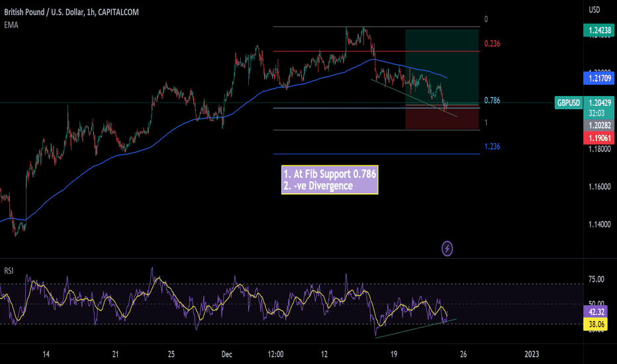This screenshot has height=364, width=617.
Task: Click the RSI indicator label
Action: coord(9,271)
